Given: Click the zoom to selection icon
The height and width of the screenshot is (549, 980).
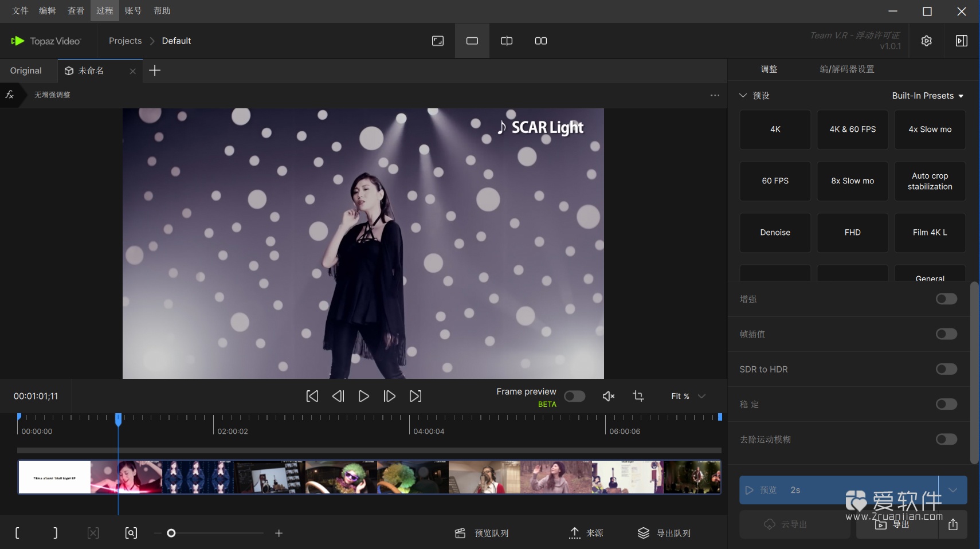Looking at the screenshot, I should [x=131, y=533].
